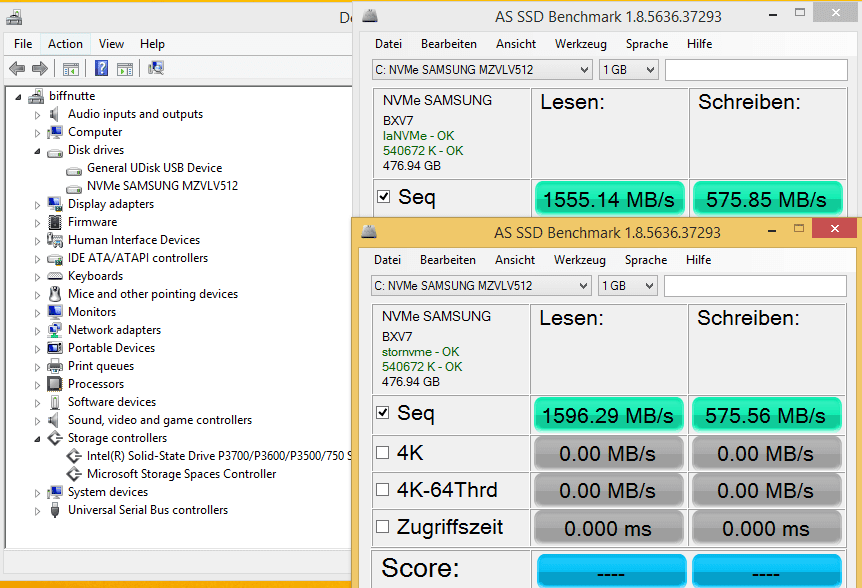The image size is (862, 588).
Task: Open Action menu in Device Manager
Action: [x=65, y=44]
